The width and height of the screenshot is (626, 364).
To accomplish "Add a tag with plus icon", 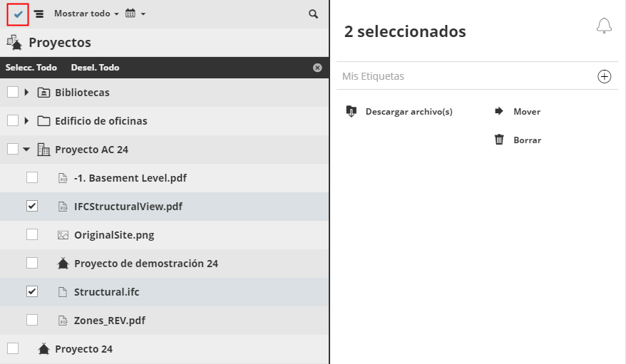I will coord(605,76).
